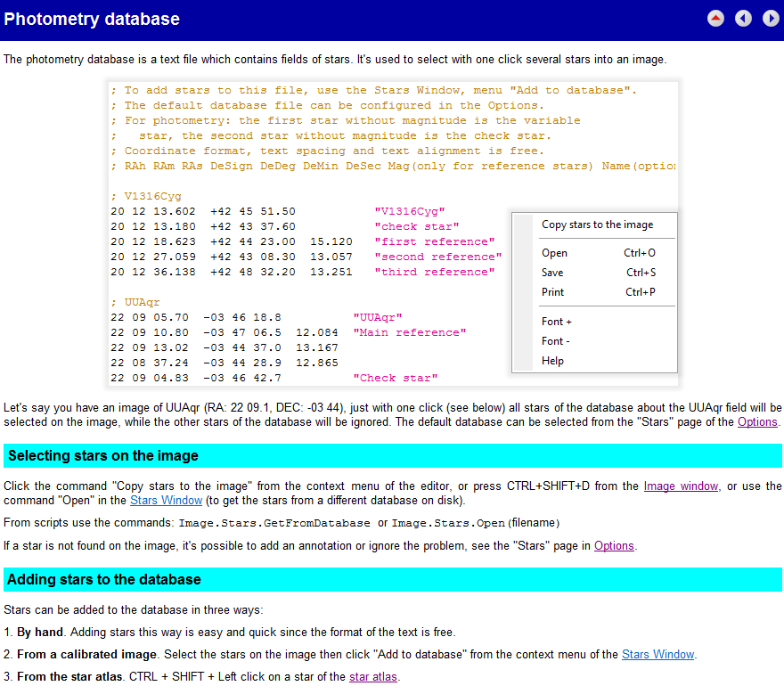
Task: Click the bold "From a calibrated image" text
Action: point(86,654)
